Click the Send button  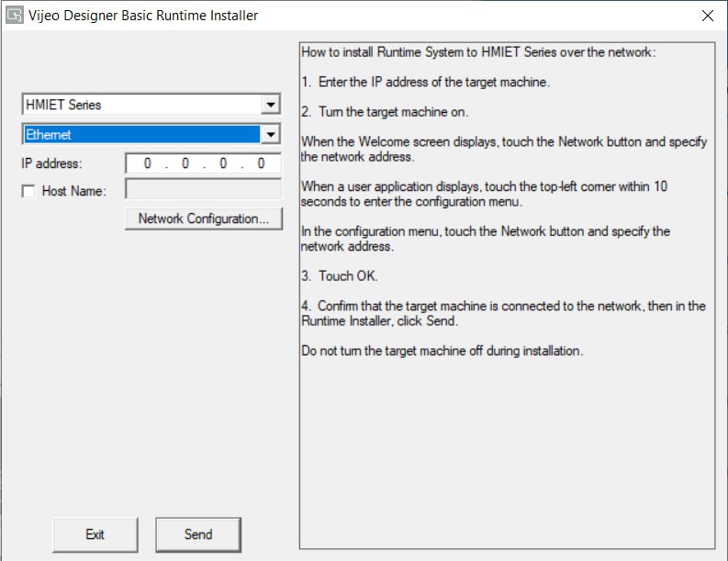click(x=198, y=534)
